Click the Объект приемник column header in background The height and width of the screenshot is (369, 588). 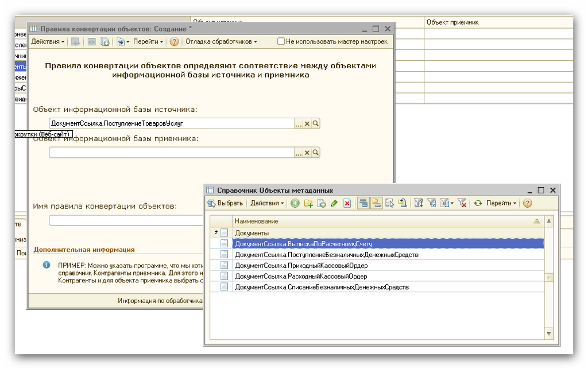(498, 22)
